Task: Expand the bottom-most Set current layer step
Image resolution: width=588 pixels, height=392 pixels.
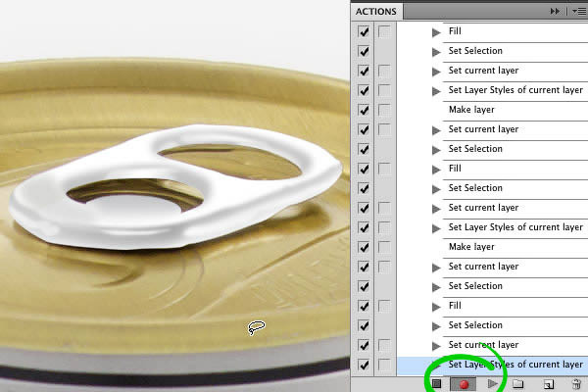Action: click(x=436, y=346)
